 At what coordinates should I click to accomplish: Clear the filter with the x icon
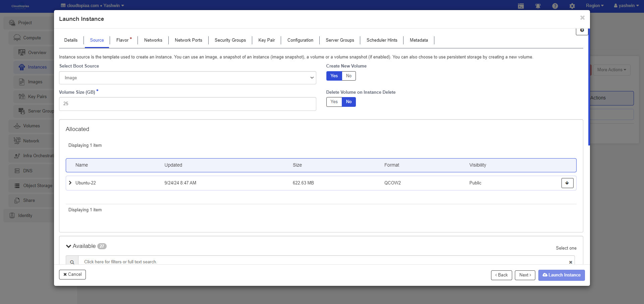[571, 262]
